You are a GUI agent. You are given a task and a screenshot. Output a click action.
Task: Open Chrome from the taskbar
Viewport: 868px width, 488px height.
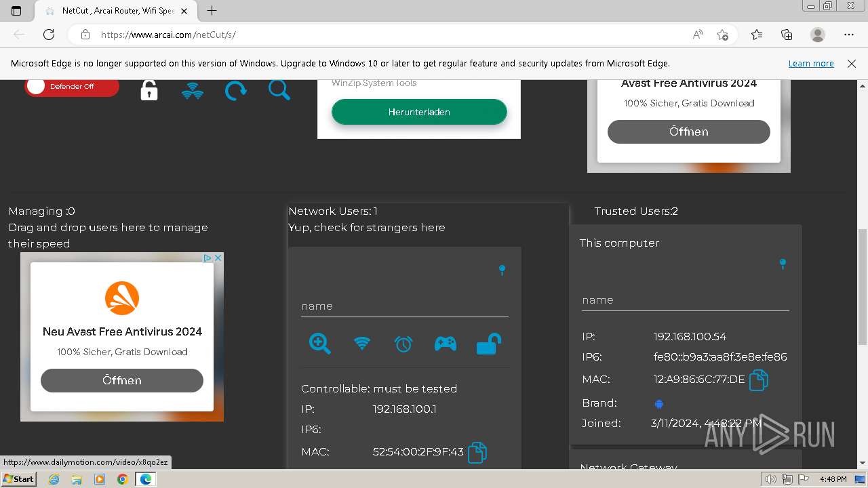point(122,479)
